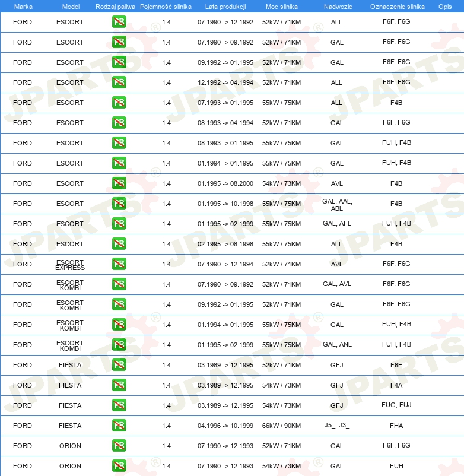This screenshot has height=476, width=464.
Task: Click fuel icon in Fiesta F4A engine row
Action: click(119, 385)
